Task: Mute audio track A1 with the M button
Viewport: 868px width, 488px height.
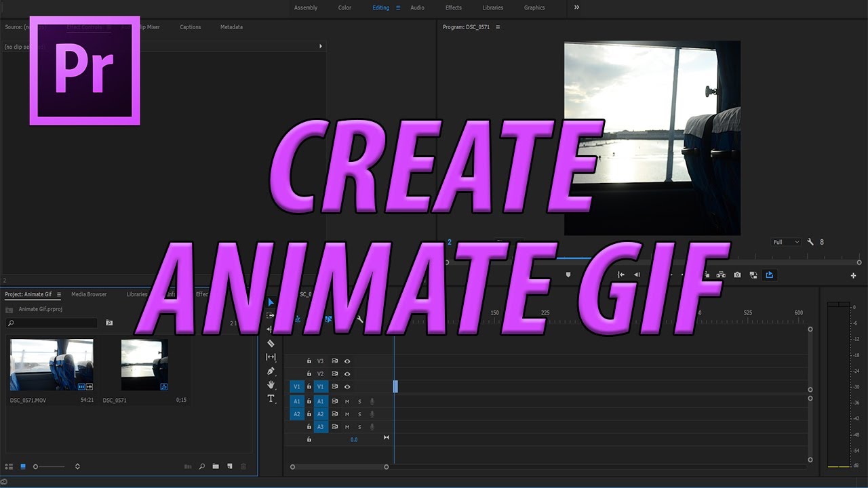Action: click(347, 401)
